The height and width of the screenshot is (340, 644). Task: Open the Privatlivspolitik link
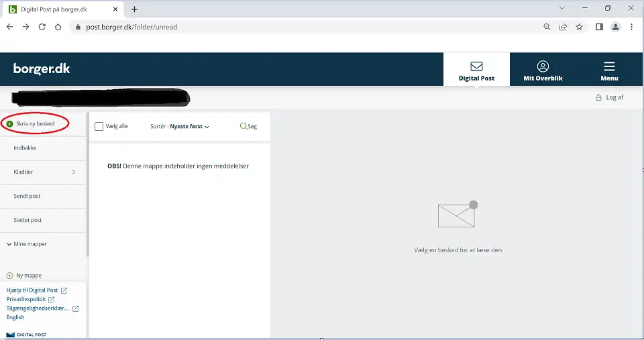pyautogui.click(x=30, y=299)
